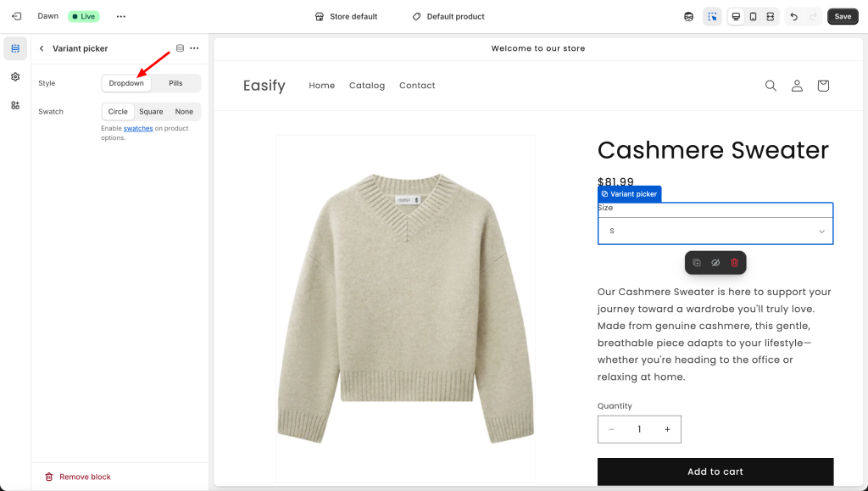Image resolution: width=868 pixels, height=491 pixels.
Task: Duplicate the Variant picker block
Action: point(697,263)
